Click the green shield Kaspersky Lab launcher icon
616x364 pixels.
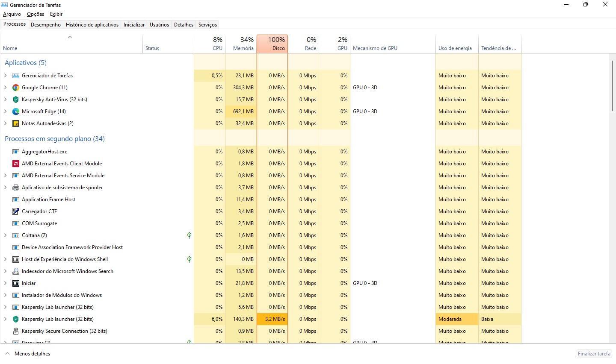16,319
